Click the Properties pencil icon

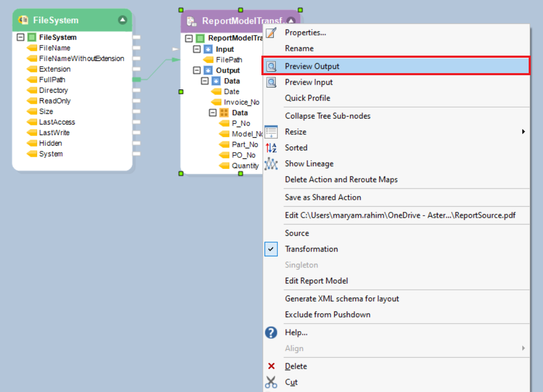tap(271, 33)
